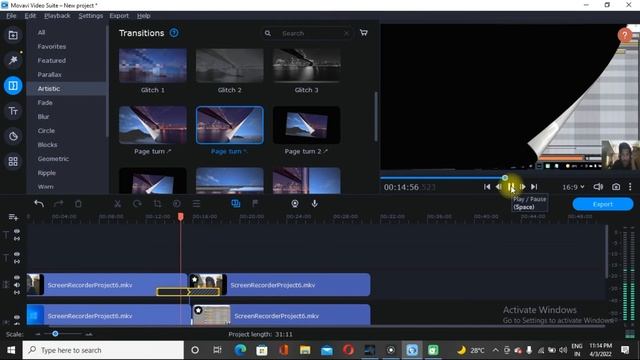
Task: Click the Record audio microphone icon
Action: (x=315, y=203)
